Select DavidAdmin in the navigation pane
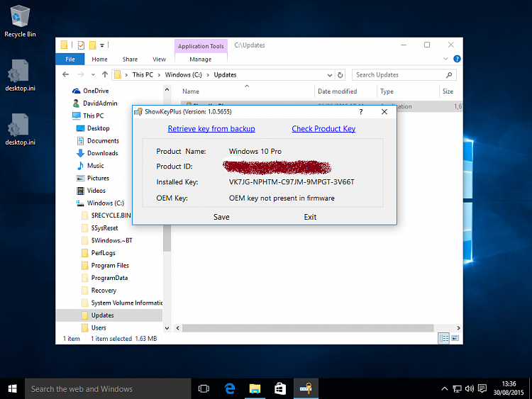This screenshot has height=399, width=532. pyautogui.click(x=95, y=103)
